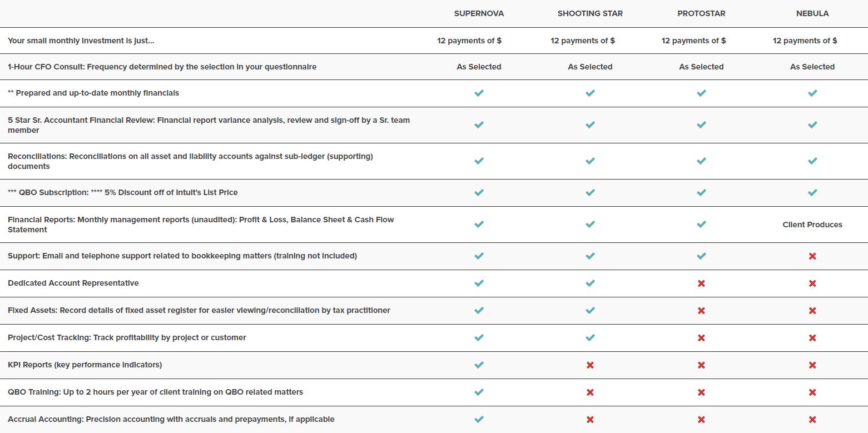Click Supernova checkmark for Accrual Accounting
Viewport: 868px width, 433px height.
pos(479,419)
